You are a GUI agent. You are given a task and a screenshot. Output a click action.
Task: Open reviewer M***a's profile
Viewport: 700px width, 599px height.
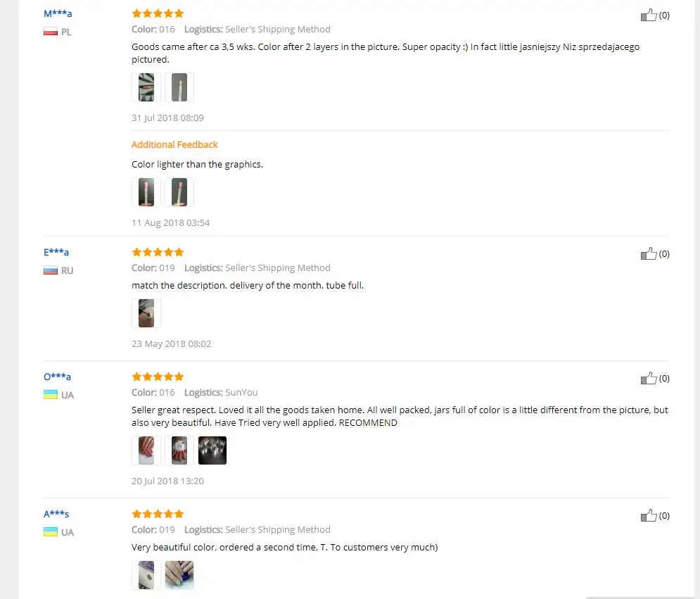[x=58, y=13]
